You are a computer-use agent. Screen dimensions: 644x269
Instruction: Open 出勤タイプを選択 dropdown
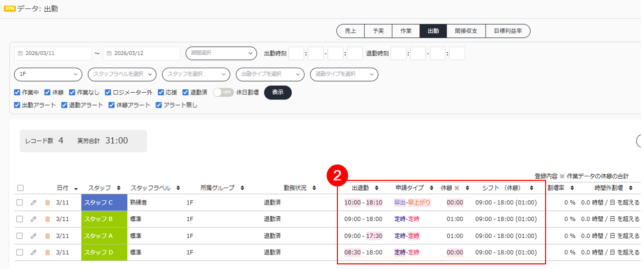coord(270,74)
